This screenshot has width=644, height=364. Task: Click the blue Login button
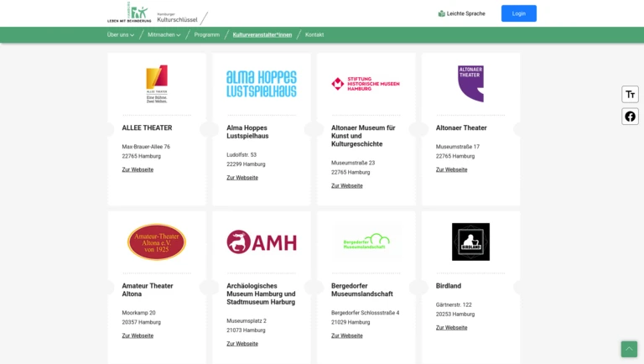(519, 13)
